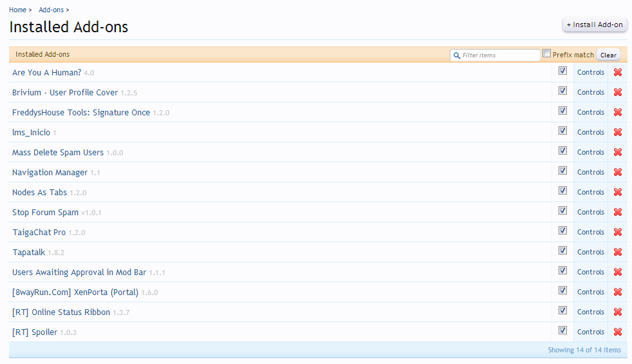Disable Mass Delete Spam Users checkbox
This screenshot has height=364, width=632.
click(562, 151)
